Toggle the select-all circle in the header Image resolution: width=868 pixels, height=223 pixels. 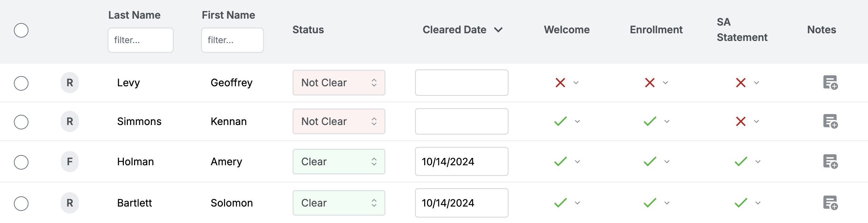pyautogui.click(x=21, y=30)
